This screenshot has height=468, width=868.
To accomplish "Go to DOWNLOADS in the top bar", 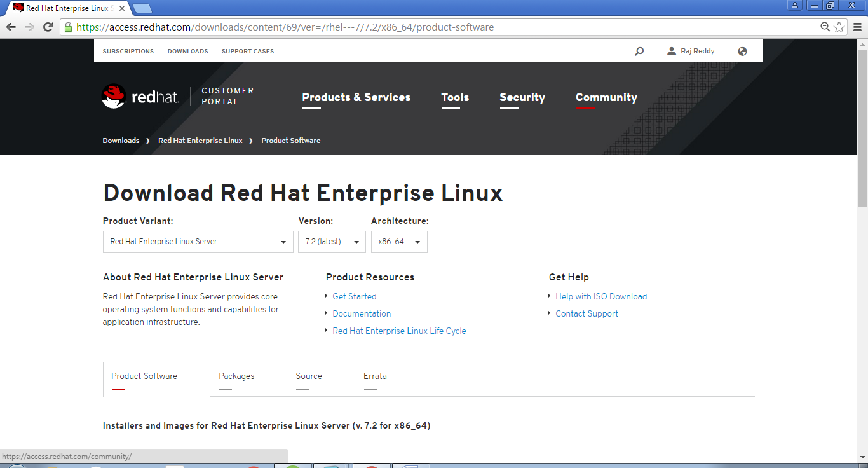I will point(188,52).
